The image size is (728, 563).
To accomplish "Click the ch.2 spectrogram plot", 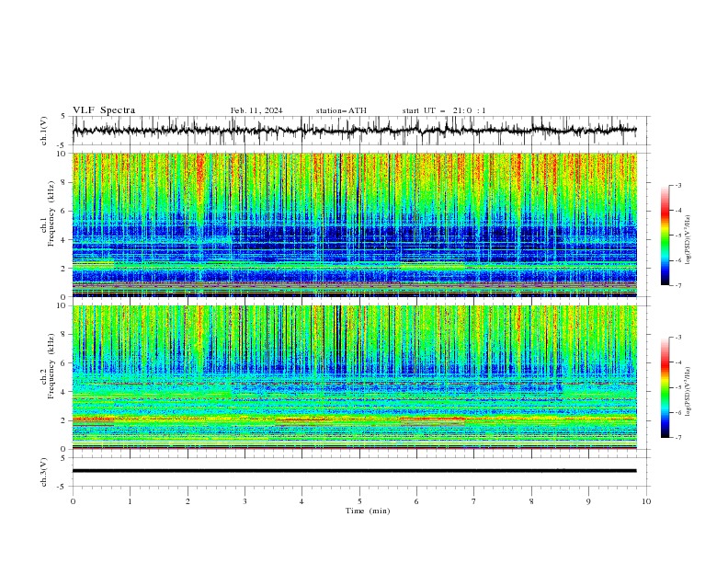I will point(355,377).
